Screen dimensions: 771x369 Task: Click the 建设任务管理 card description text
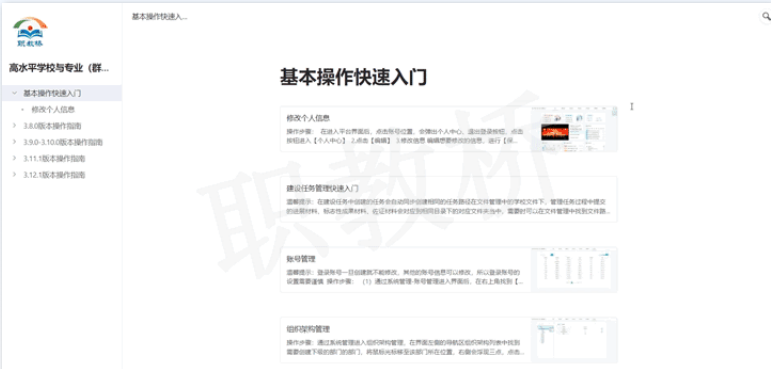click(x=449, y=207)
